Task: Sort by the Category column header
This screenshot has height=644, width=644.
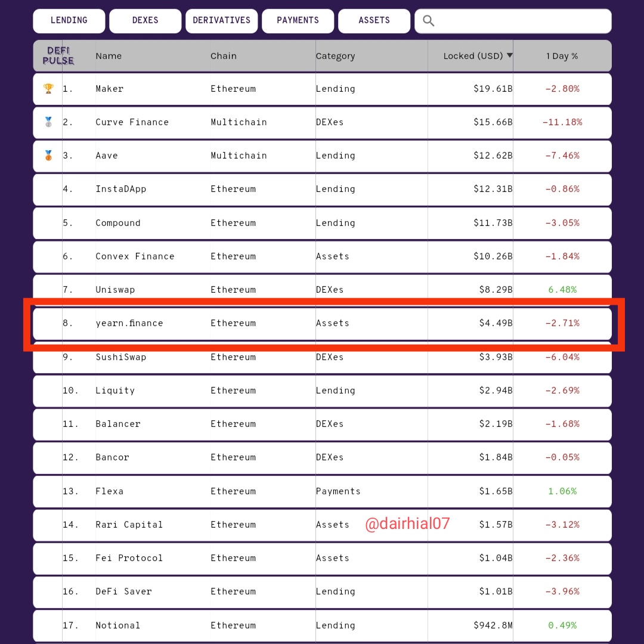Action: pos(335,56)
